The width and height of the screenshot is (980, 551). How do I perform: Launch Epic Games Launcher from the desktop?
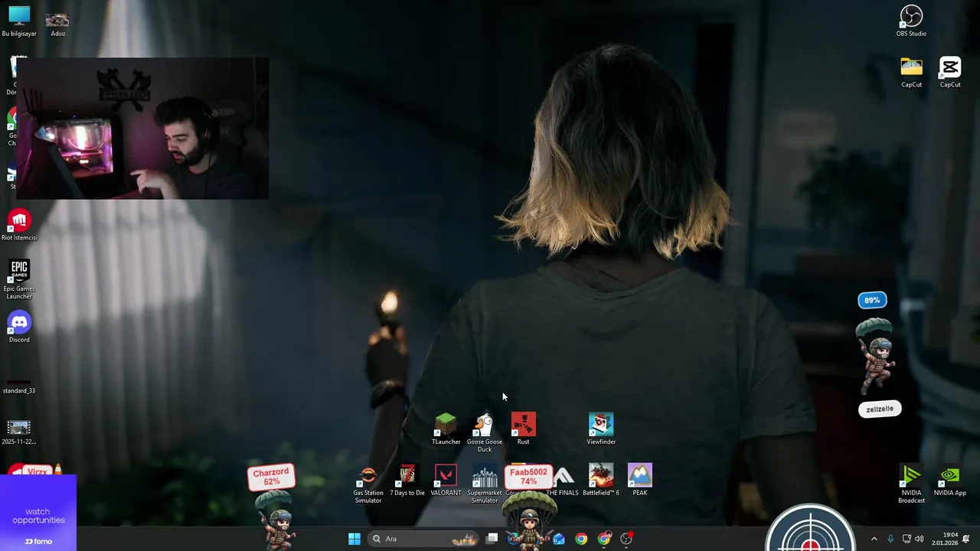click(19, 279)
